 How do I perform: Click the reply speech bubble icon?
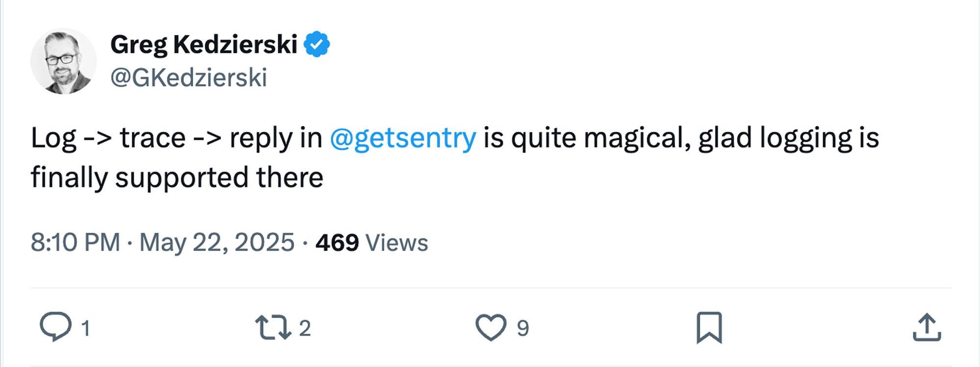55,327
